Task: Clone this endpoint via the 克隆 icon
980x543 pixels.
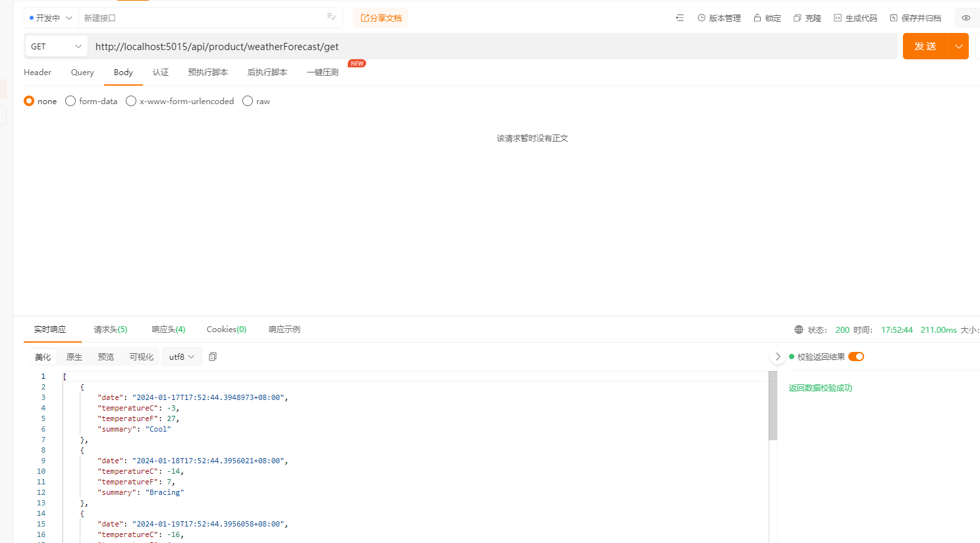Action: click(x=806, y=18)
